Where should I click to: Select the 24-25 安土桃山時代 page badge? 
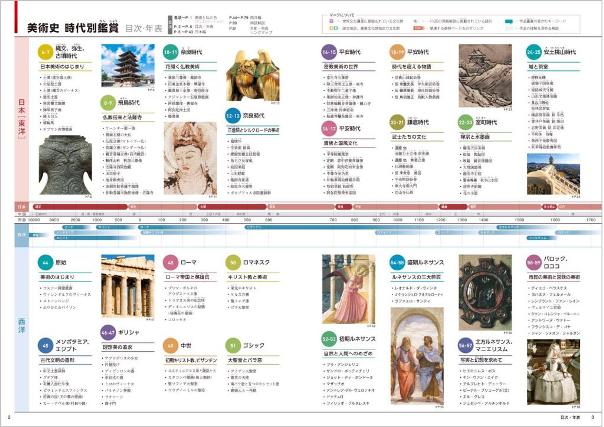[535, 48]
